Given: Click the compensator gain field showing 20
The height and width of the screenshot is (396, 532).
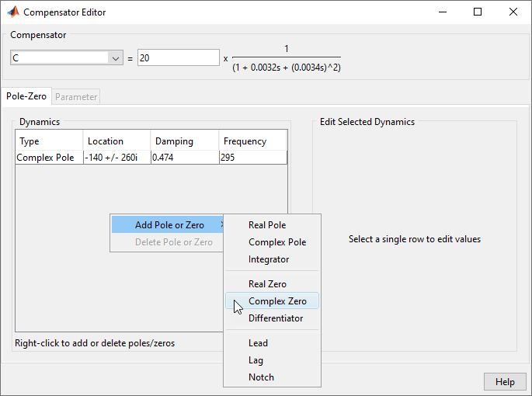Looking at the screenshot, I should click(178, 58).
